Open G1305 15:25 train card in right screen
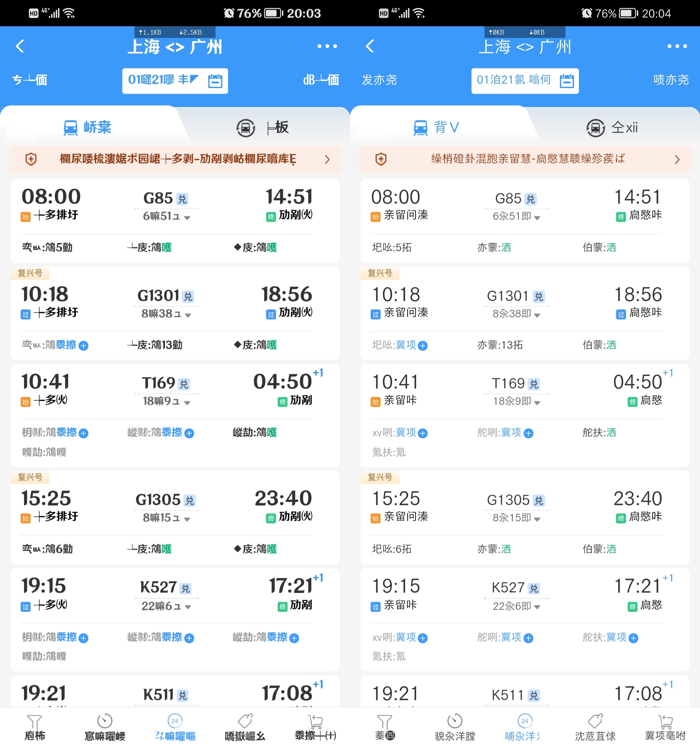The image size is (700, 749). (x=525, y=517)
